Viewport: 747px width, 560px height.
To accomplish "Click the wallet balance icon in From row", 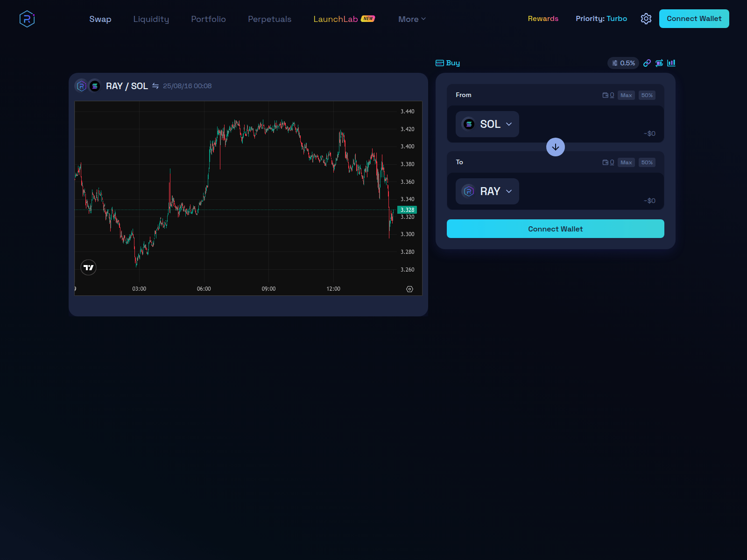I will pos(605,95).
